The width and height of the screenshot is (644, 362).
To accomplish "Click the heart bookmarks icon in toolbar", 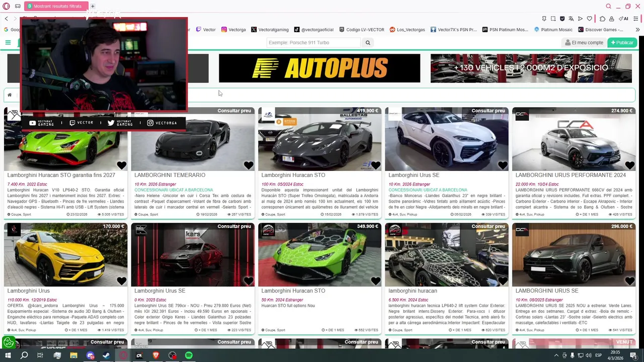I will [x=589, y=19].
